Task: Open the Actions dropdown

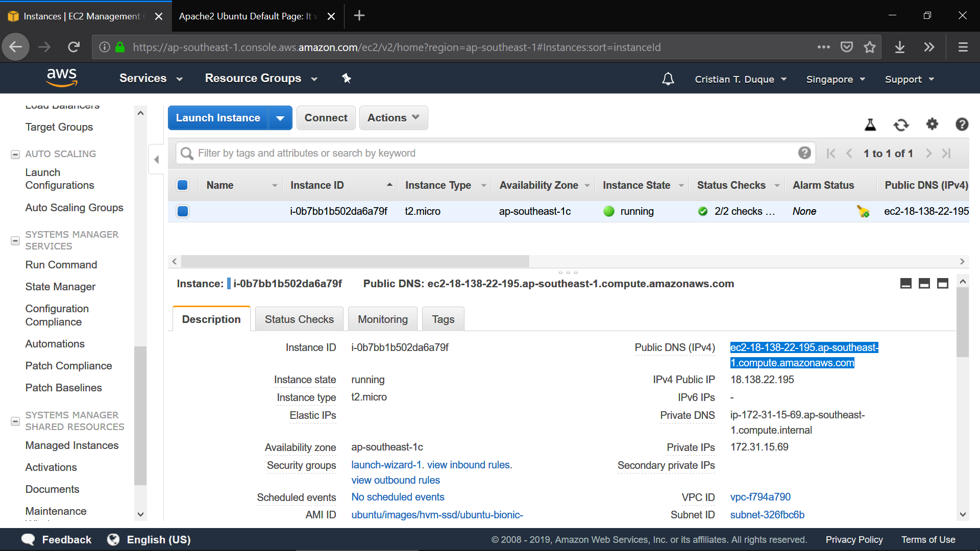Action: [x=393, y=118]
